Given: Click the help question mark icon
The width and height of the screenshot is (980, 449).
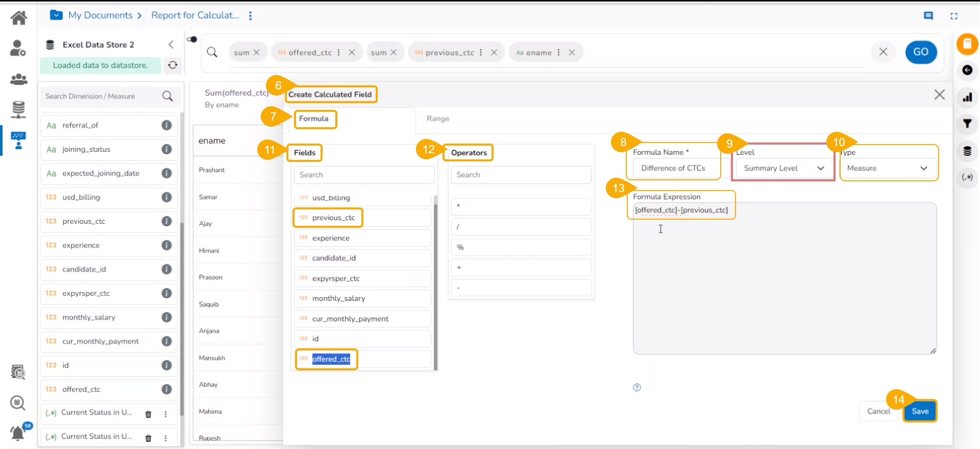Looking at the screenshot, I should 636,387.
